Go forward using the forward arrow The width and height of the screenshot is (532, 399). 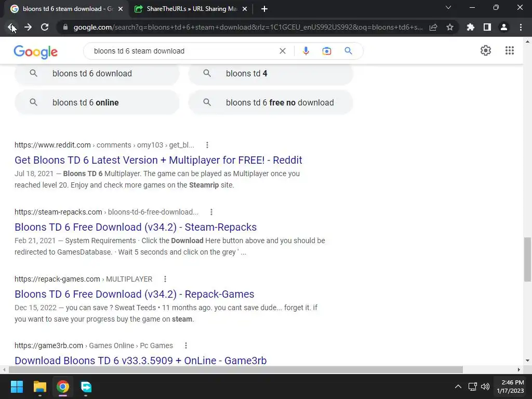pyautogui.click(x=28, y=27)
